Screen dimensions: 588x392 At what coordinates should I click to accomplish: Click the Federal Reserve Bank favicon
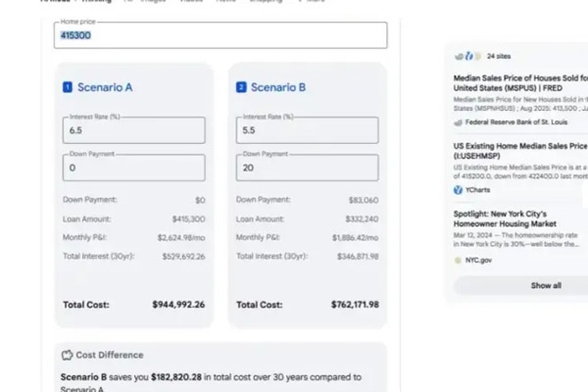pyautogui.click(x=458, y=122)
